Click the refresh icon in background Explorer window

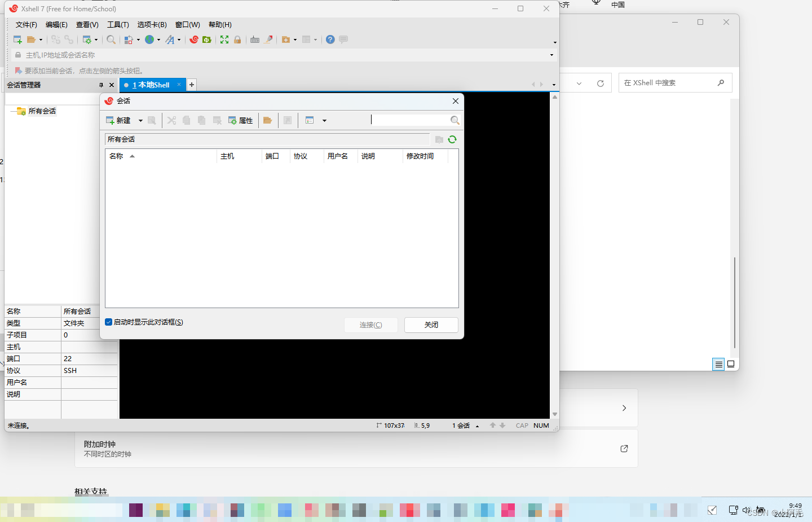(601, 83)
